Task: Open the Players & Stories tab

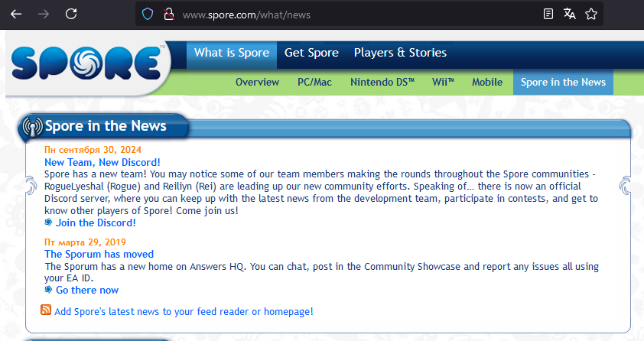Action: coord(400,53)
